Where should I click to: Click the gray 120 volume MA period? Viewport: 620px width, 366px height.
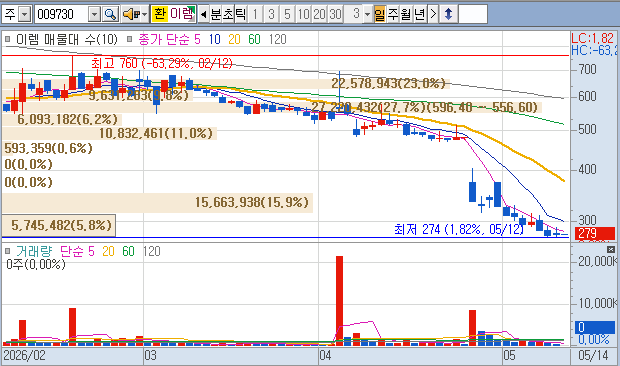pyautogui.click(x=151, y=251)
